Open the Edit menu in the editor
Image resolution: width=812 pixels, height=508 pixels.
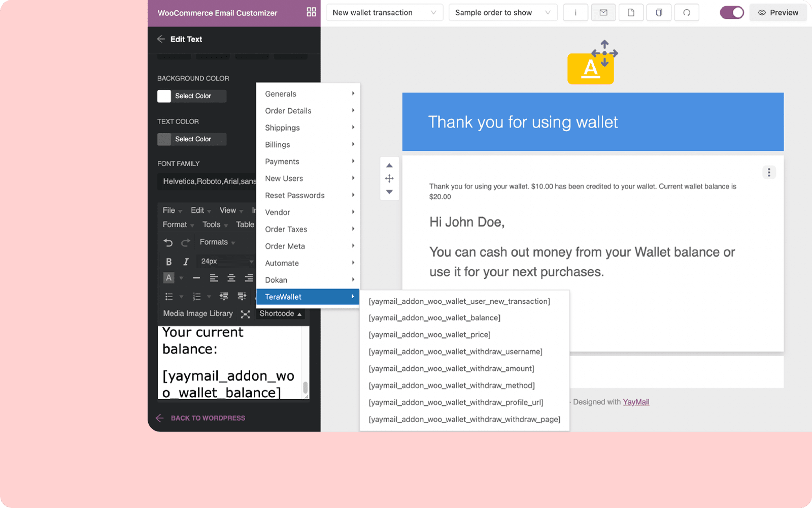click(x=200, y=210)
